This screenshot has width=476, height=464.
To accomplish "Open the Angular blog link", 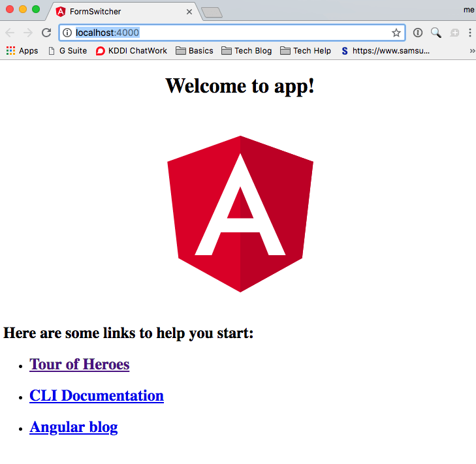I will click(74, 427).
